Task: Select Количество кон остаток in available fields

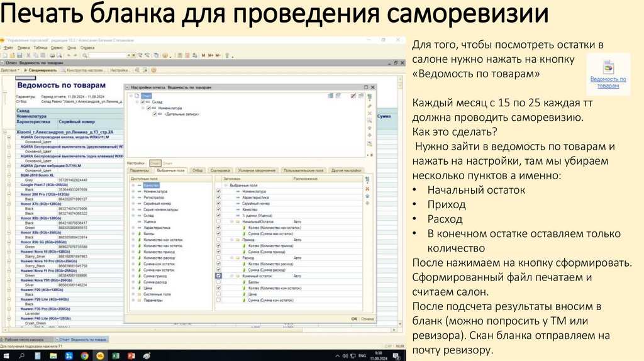Action: pyautogui.click(x=163, y=240)
